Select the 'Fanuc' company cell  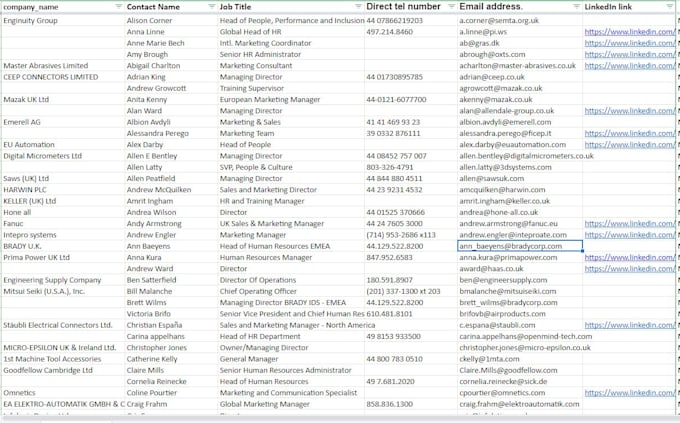62,223
